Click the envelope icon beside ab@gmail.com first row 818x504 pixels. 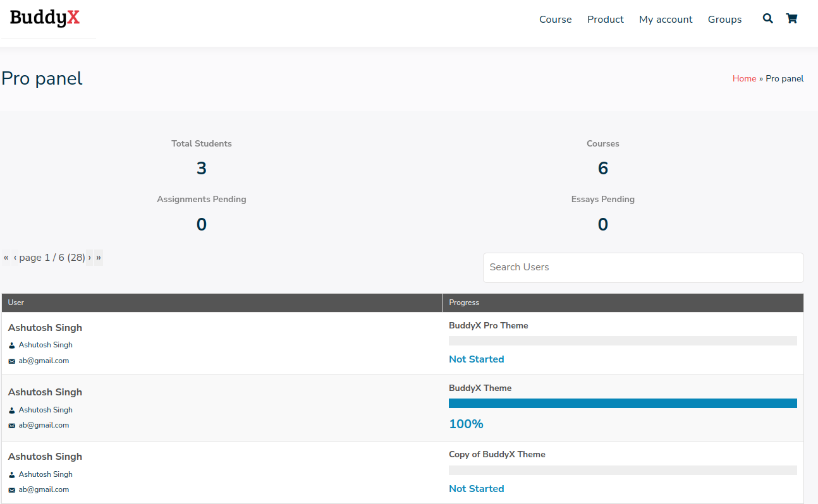(11, 361)
